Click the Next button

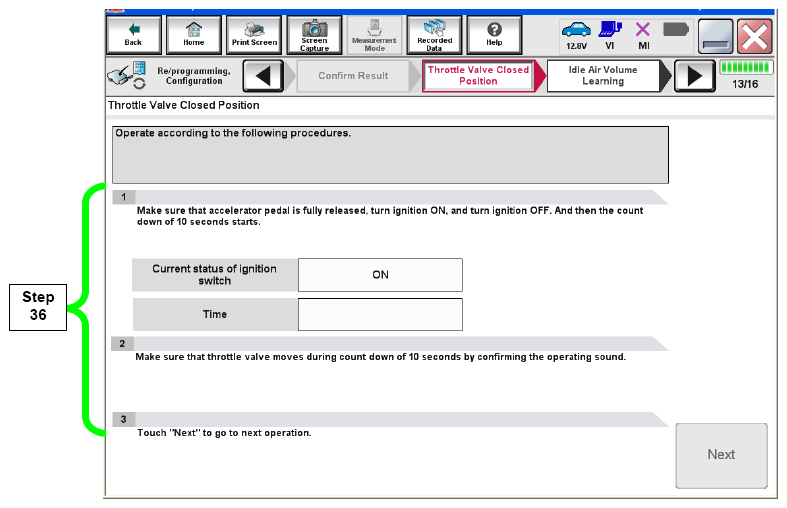tap(721, 455)
